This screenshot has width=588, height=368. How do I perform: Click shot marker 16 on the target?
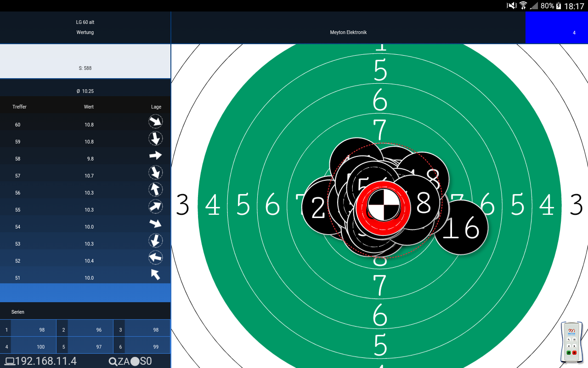pyautogui.click(x=461, y=228)
